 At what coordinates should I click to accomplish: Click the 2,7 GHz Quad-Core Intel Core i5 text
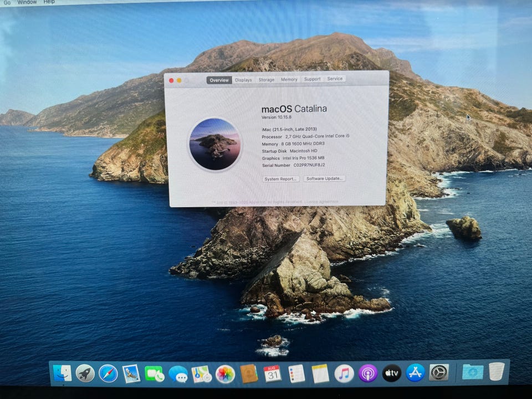317,136
